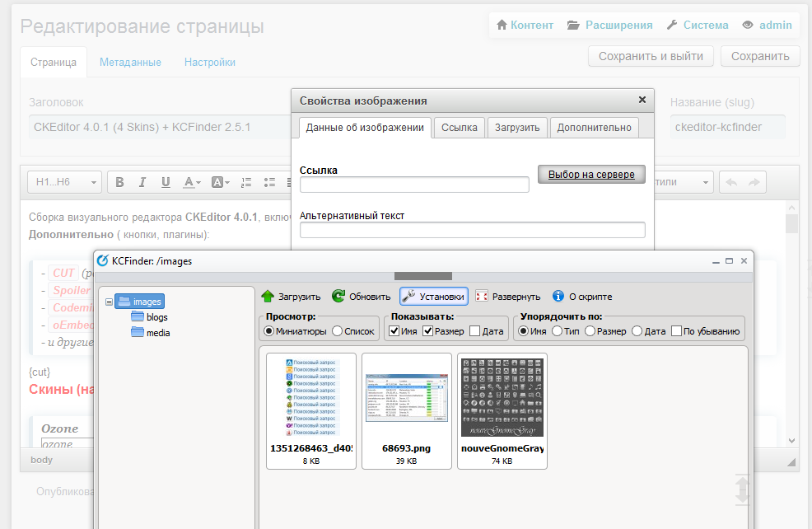Collapse the images folder tree node
Viewport: 812px width, 529px height.
tap(108, 302)
